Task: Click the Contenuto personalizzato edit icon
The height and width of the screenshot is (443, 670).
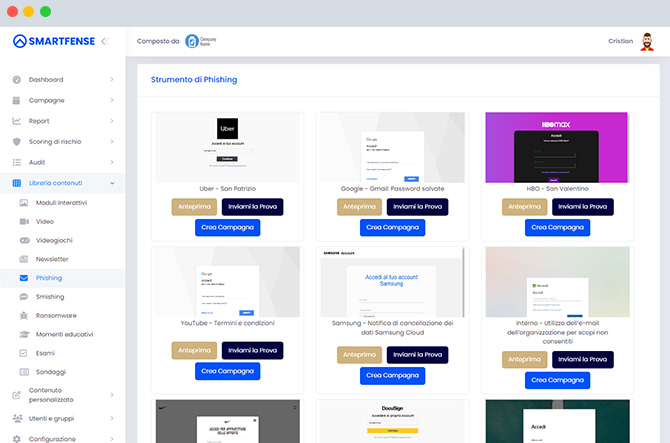Action: [x=17, y=395]
